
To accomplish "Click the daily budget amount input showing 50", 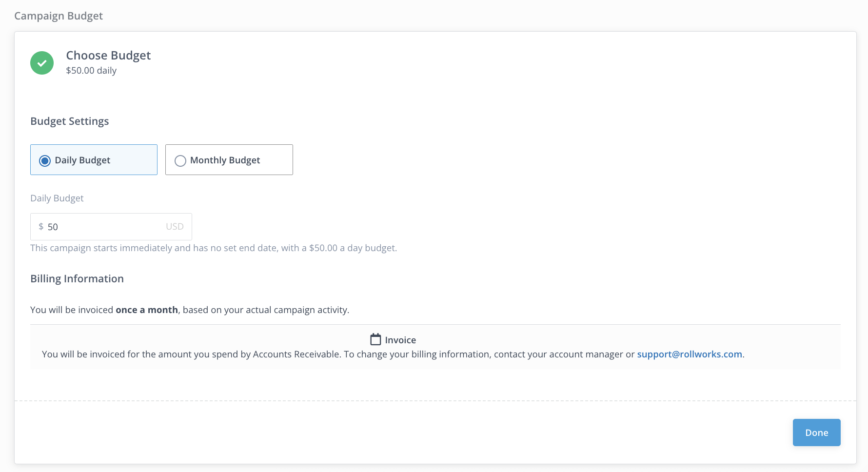I will 102,227.
